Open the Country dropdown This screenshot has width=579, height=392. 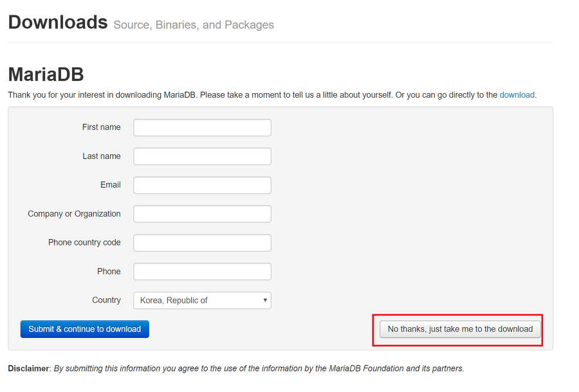point(201,300)
